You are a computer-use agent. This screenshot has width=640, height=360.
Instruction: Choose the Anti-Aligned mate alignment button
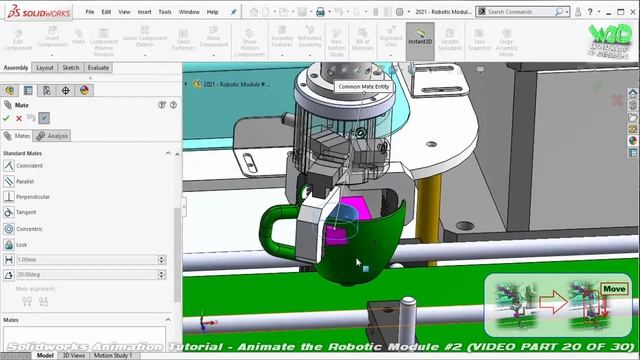tap(43, 301)
